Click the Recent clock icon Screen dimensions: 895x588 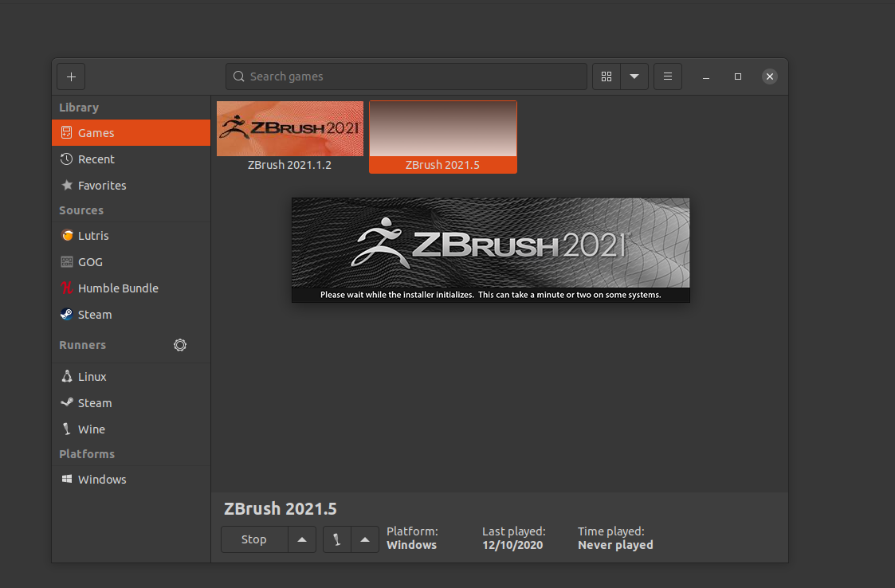tap(67, 159)
